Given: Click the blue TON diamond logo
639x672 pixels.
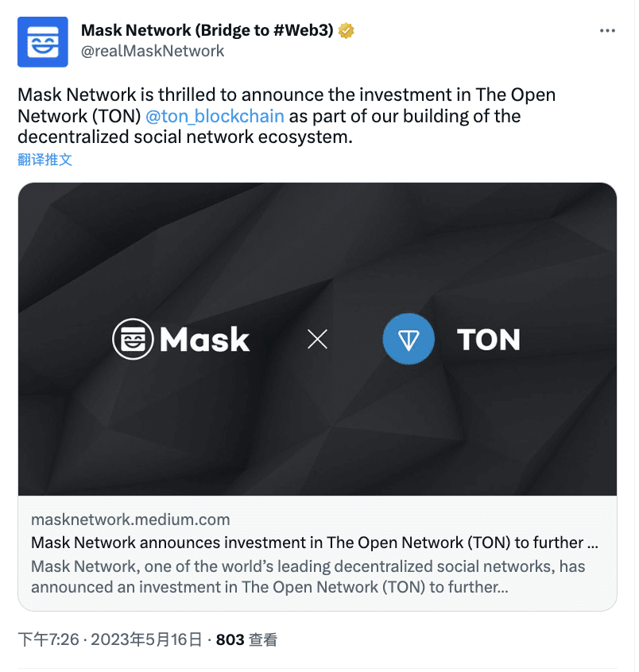Looking at the screenshot, I should coord(409,338).
